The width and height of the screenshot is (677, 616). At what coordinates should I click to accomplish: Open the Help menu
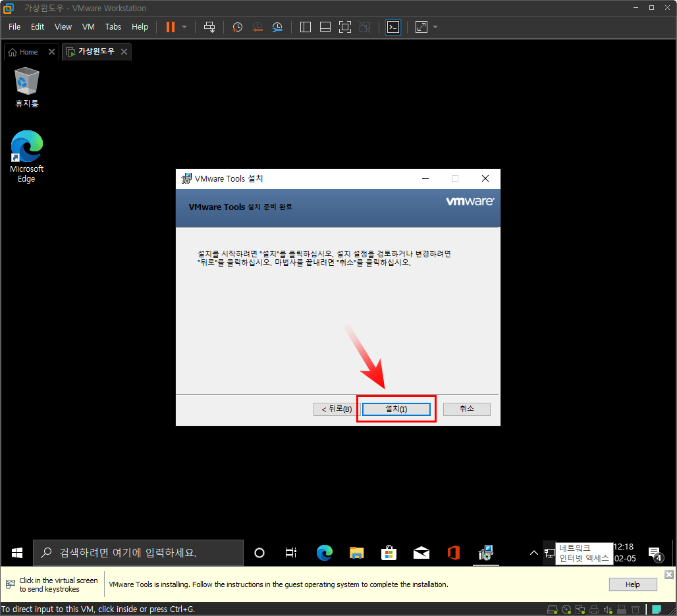coord(140,27)
